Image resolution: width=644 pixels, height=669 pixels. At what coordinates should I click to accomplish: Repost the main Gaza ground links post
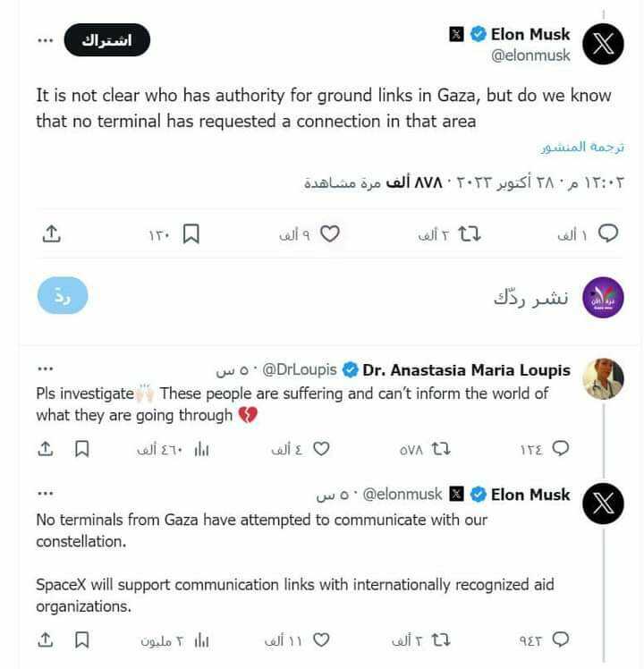469,234
